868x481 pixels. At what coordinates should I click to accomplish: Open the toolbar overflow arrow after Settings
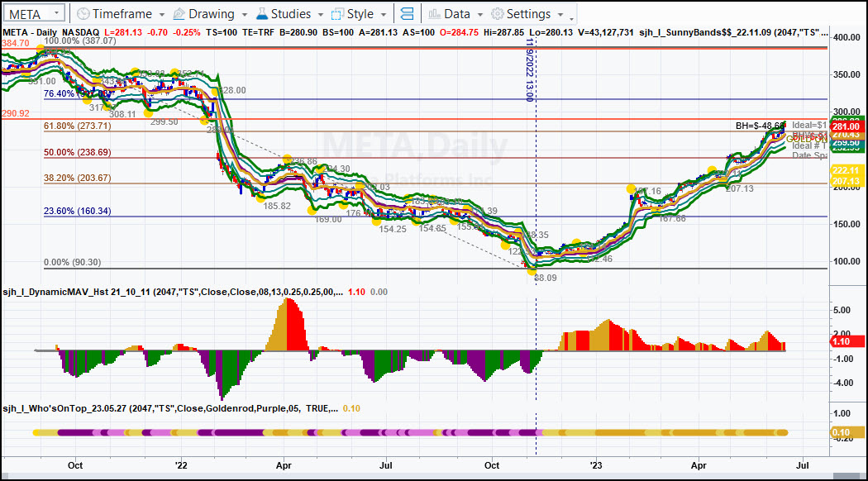point(572,17)
